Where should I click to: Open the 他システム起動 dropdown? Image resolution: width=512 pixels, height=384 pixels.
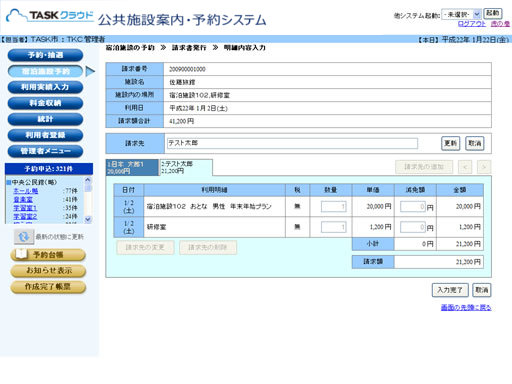[461, 14]
